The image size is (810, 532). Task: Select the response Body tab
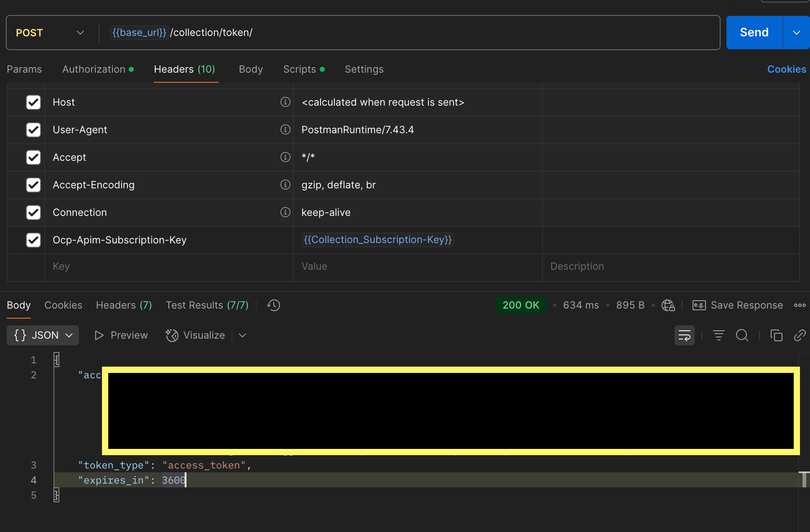pos(19,305)
